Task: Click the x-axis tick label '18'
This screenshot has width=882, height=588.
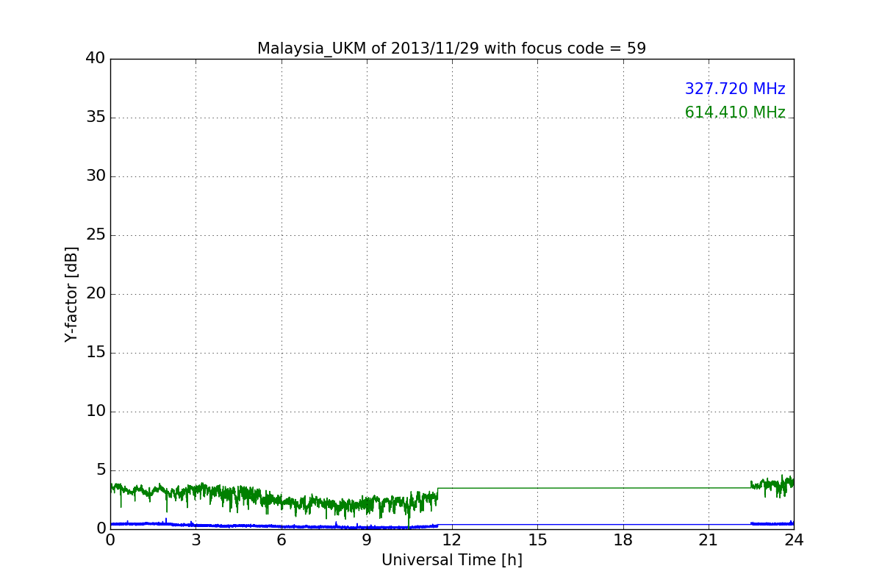Action: 623,540
